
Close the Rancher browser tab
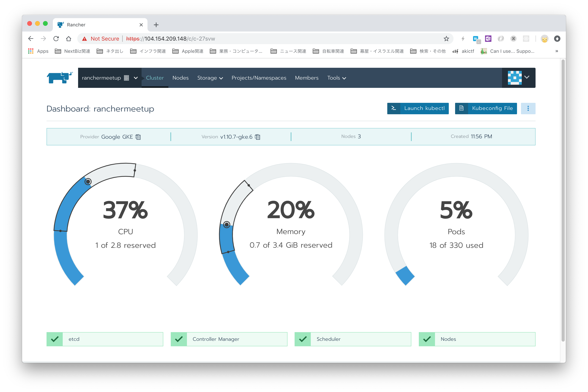pyautogui.click(x=141, y=25)
